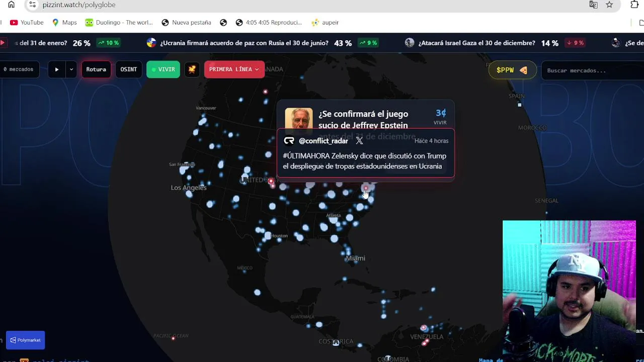Start the globe playback with play button
This screenshot has width=644, height=362.
coord(57,69)
